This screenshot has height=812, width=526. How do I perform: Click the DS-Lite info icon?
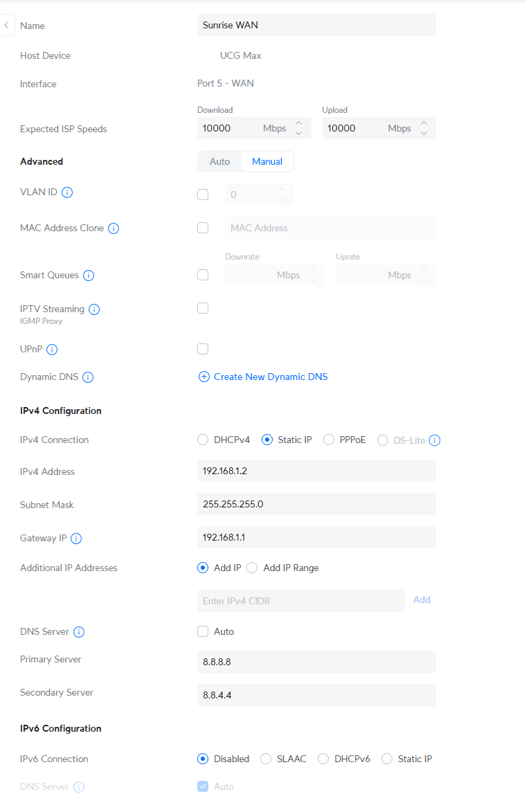(x=435, y=440)
